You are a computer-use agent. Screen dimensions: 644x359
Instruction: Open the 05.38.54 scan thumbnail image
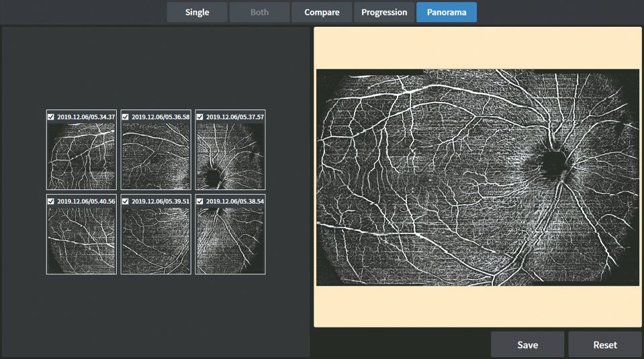point(230,240)
